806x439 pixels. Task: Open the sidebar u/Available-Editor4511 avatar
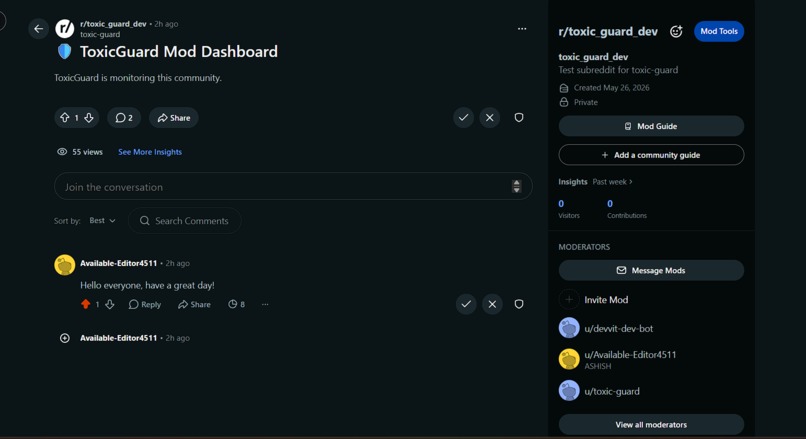point(569,359)
